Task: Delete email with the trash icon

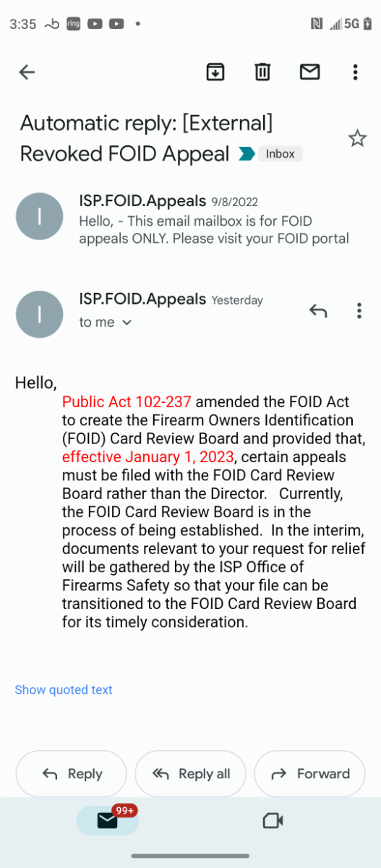Action: coord(262,72)
